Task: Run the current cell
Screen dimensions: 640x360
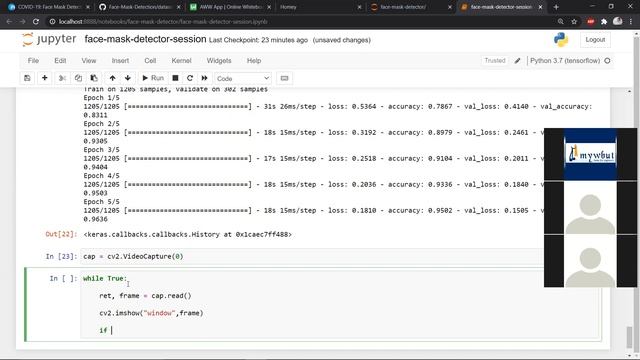Action: 153,78
